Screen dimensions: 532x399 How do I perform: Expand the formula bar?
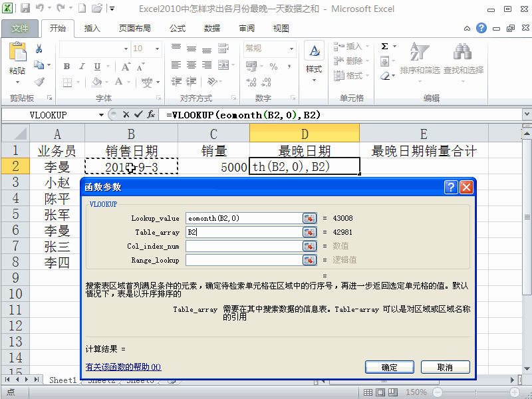tap(527, 114)
